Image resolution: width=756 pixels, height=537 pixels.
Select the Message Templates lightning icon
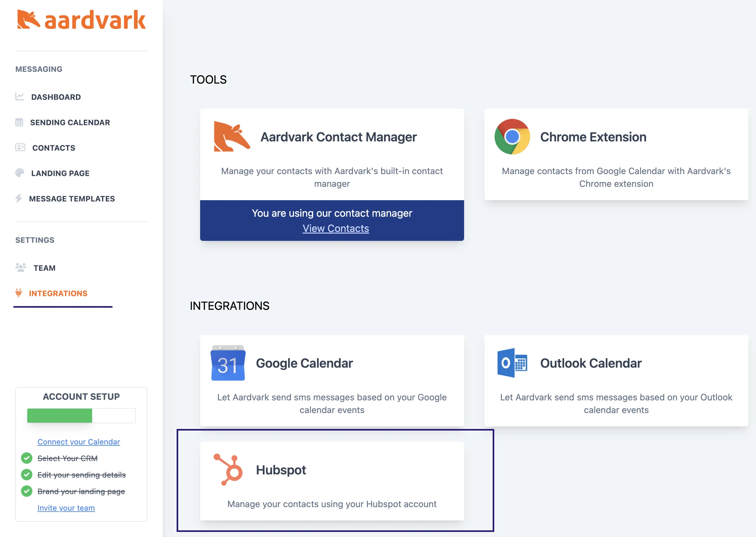(x=19, y=198)
